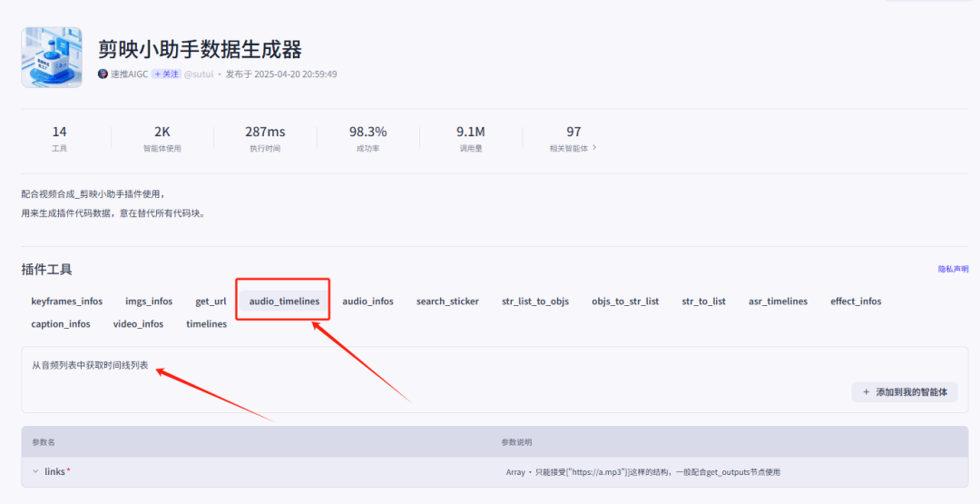
Task: Open 97 相关智能体 stat
Action: point(573,139)
